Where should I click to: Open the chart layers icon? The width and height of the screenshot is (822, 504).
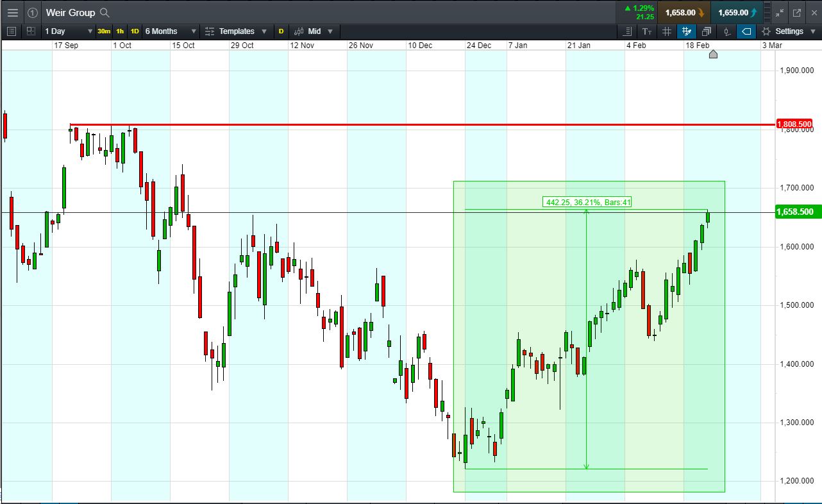(x=706, y=31)
